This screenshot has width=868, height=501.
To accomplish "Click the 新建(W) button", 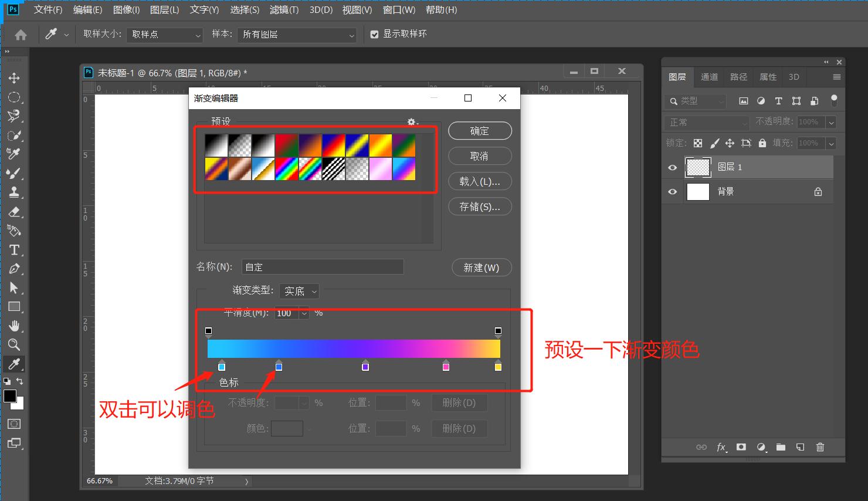I will [x=482, y=268].
